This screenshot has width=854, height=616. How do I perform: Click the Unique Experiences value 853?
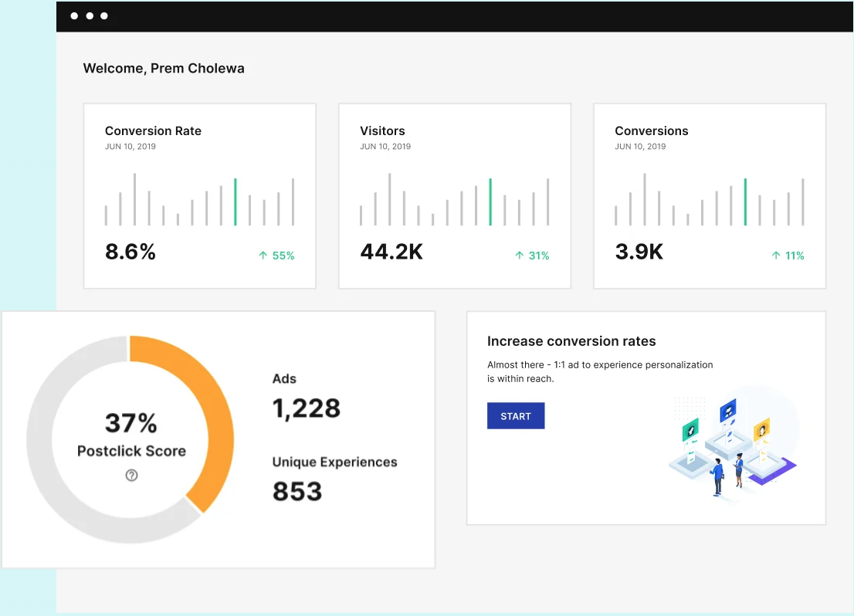(x=297, y=491)
